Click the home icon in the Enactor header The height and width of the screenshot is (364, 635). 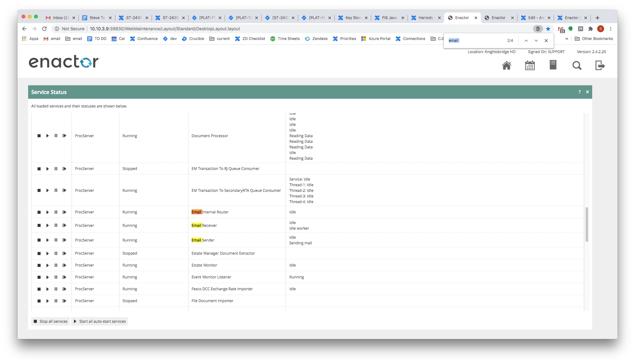507,66
